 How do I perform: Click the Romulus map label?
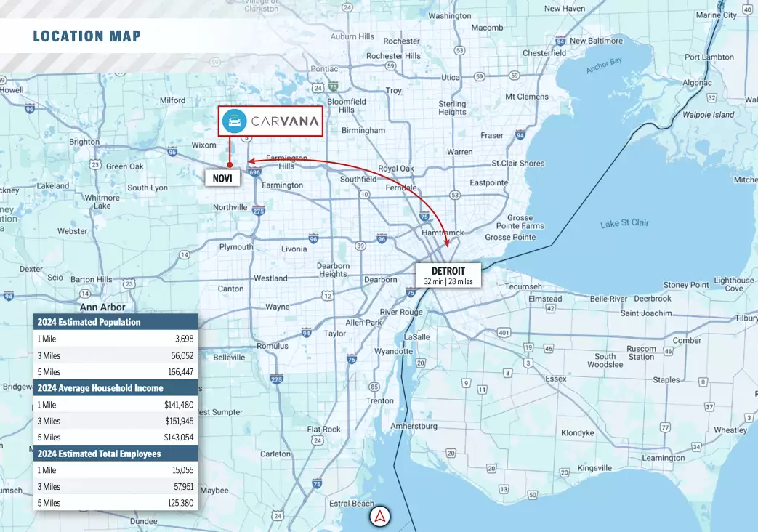(x=272, y=346)
